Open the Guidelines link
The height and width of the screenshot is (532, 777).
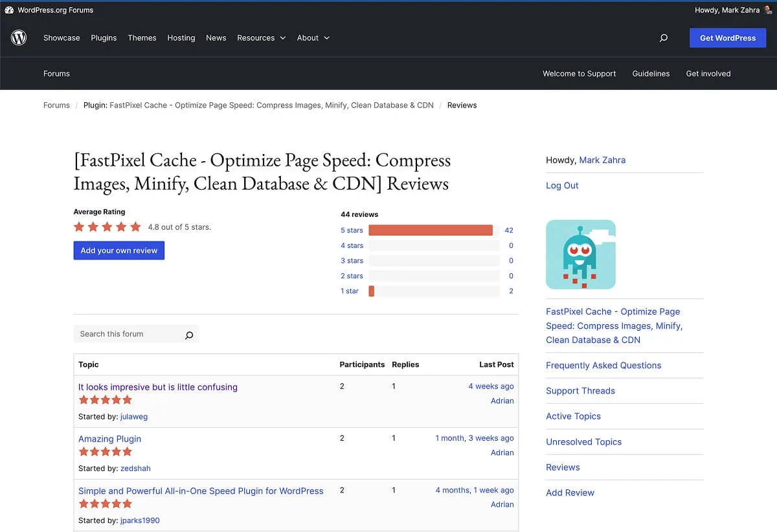click(651, 74)
